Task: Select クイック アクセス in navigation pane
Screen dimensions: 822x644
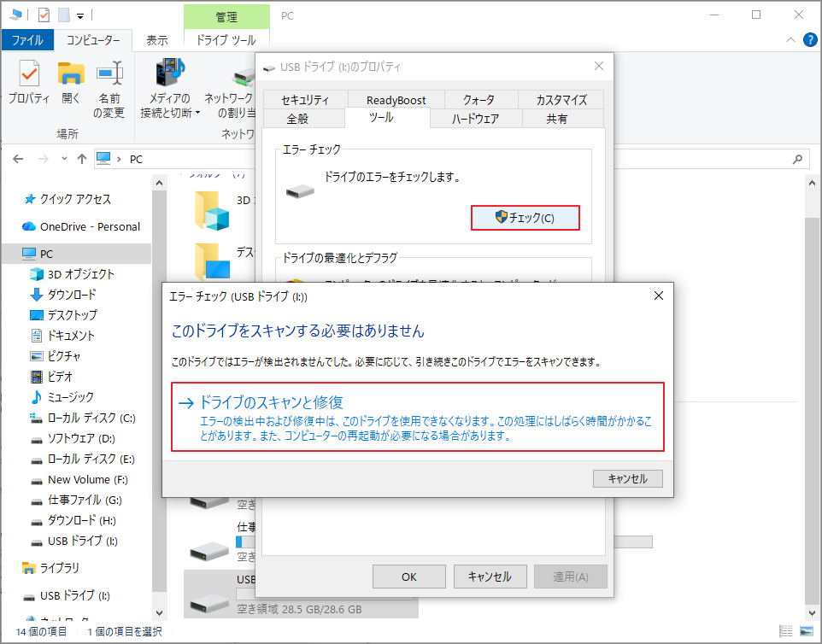Action: [68, 199]
